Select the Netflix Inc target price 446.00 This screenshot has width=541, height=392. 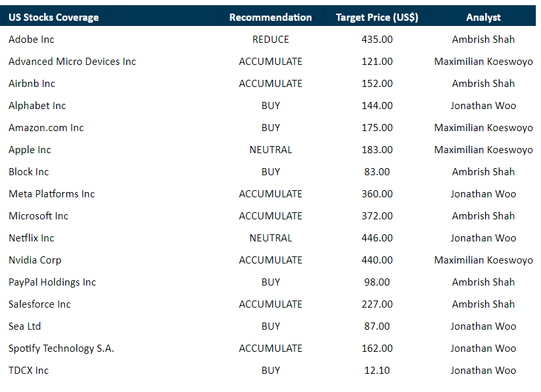377,238
